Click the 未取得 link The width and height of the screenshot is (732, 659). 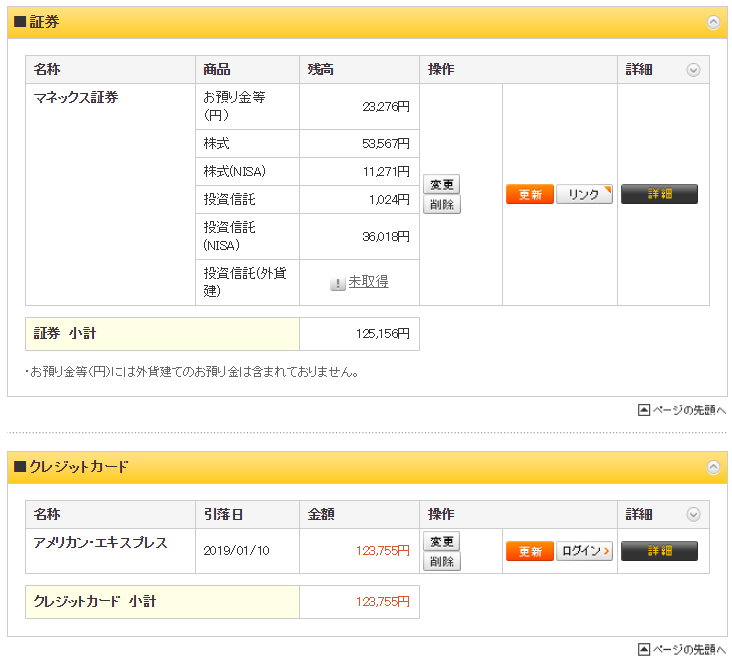click(368, 281)
